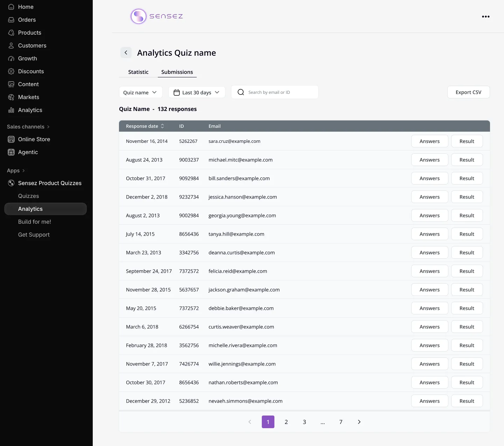This screenshot has height=446, width=504.
Task: Open Result for nevaeh.simmons@example.com
Action: pos(467,401)
